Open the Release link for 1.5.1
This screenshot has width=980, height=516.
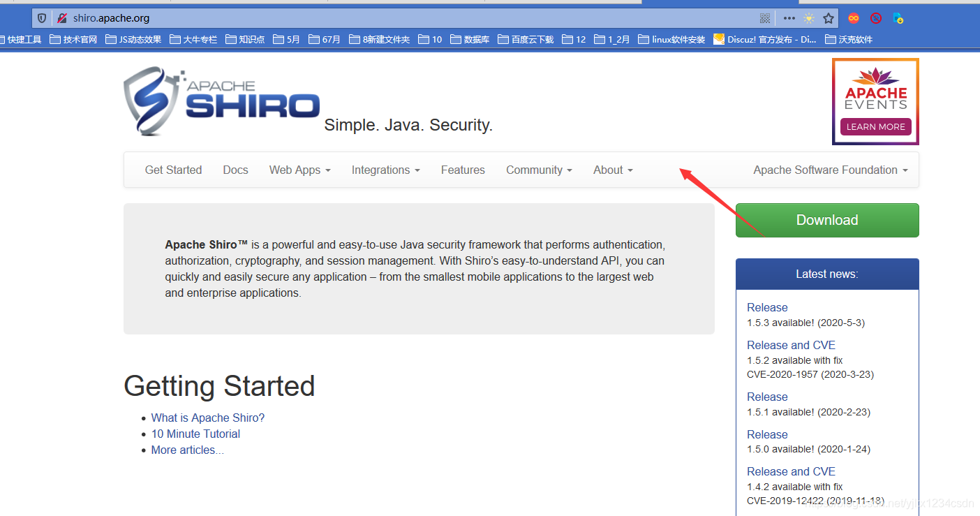coord(767,397)
